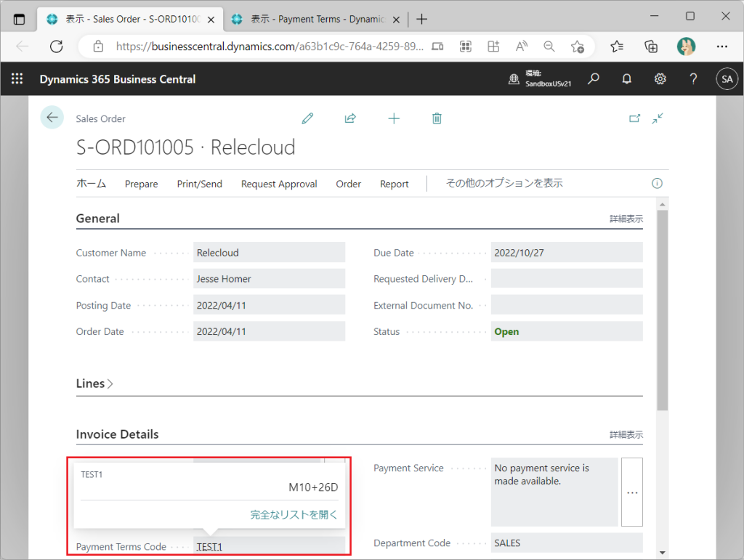Click 完全なリストを開く link
This screenshot has height=560, width=744.
tap(294, 515)
